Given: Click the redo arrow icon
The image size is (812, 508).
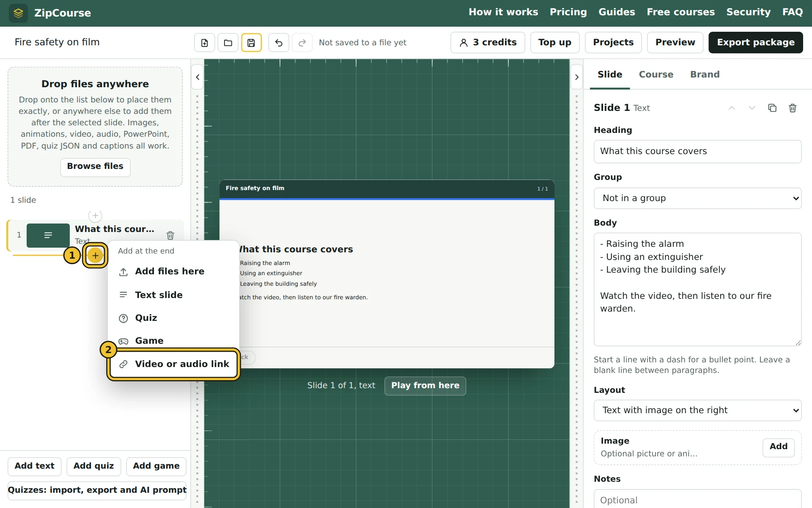Looking at the screenshot, I should [x=302, y=43].
